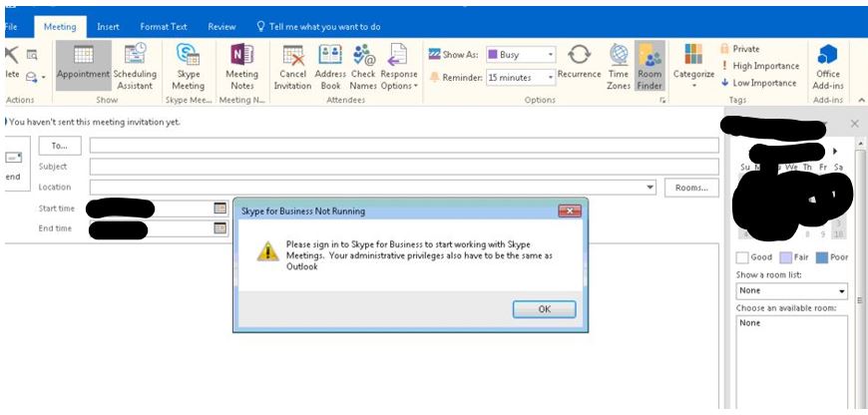Open the Format Text tab
Viewport: 868px width, 415px height.
[x=164, y=27]
